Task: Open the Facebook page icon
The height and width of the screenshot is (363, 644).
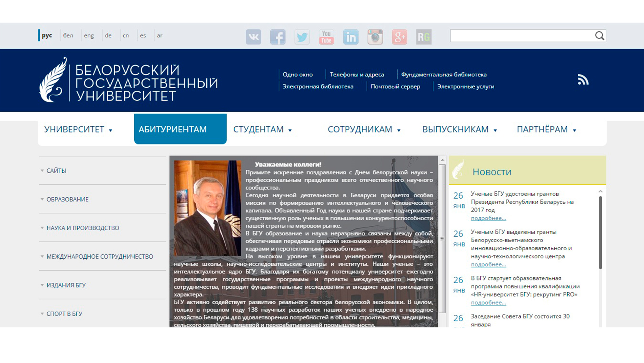Action: point(277,37)
